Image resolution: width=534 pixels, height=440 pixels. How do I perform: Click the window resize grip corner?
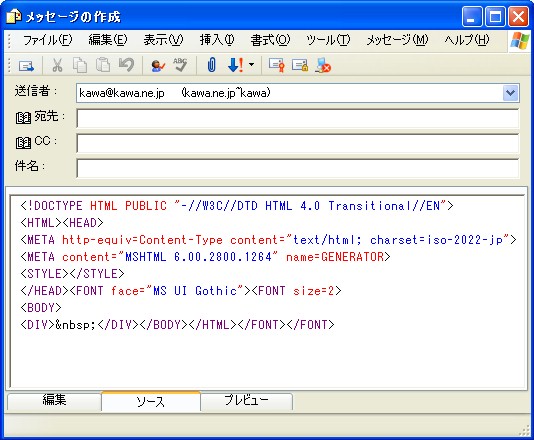point(524,430)
